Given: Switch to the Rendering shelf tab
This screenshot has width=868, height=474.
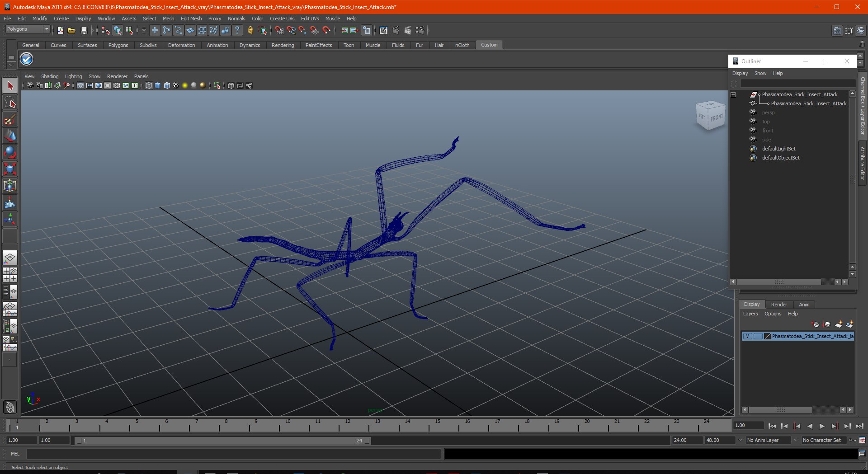Looking at the screenshot, I should point(283,45).
